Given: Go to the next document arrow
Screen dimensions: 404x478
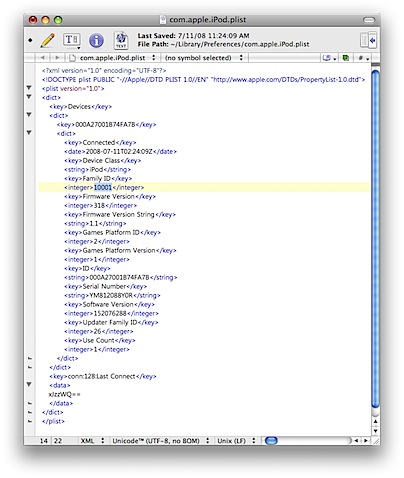Looking at the screenshot, I should tap(57, 58).
